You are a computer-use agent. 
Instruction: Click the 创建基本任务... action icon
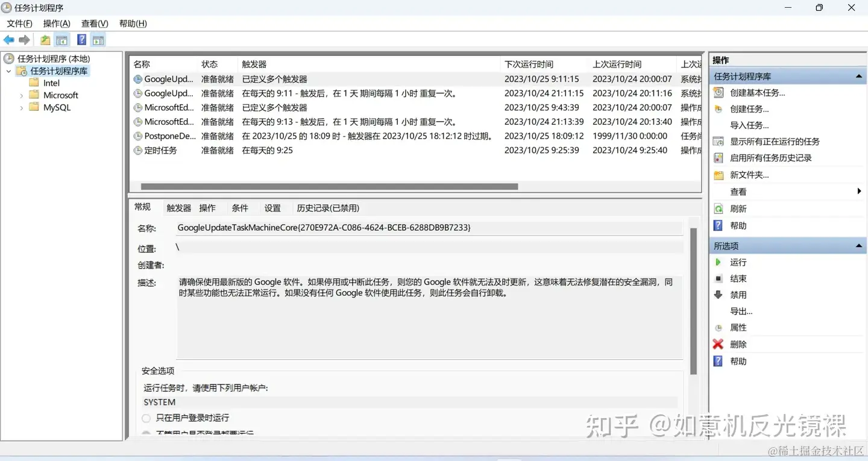(718, 93)
